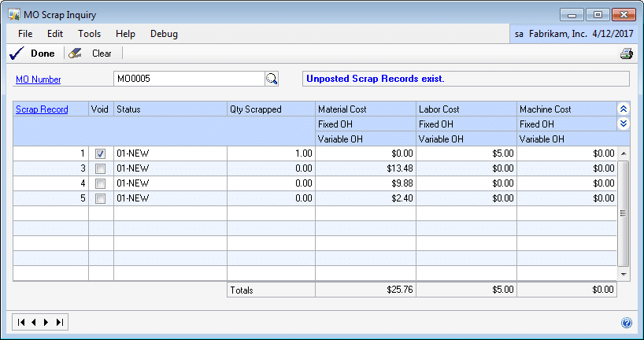Uncheck Void checkbox for scrap record 1
Image resolution: width=644 pixels, height=340 pixels.
[x=101, y=154]
